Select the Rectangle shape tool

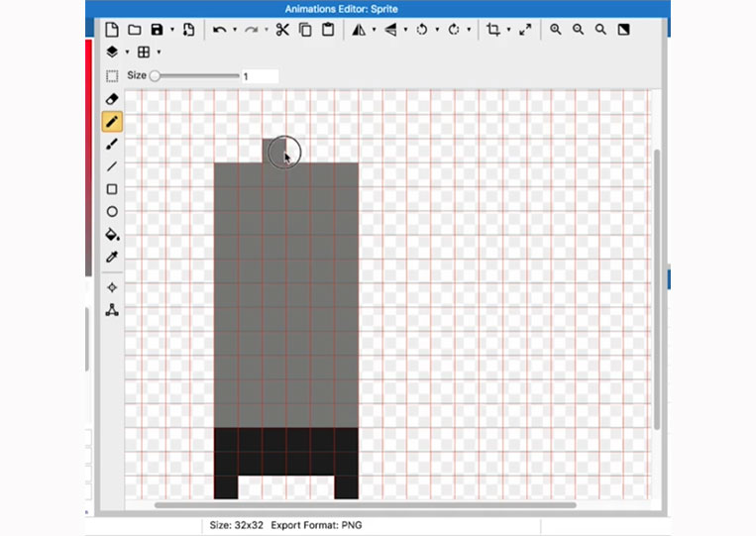click(x=112, y=189)
